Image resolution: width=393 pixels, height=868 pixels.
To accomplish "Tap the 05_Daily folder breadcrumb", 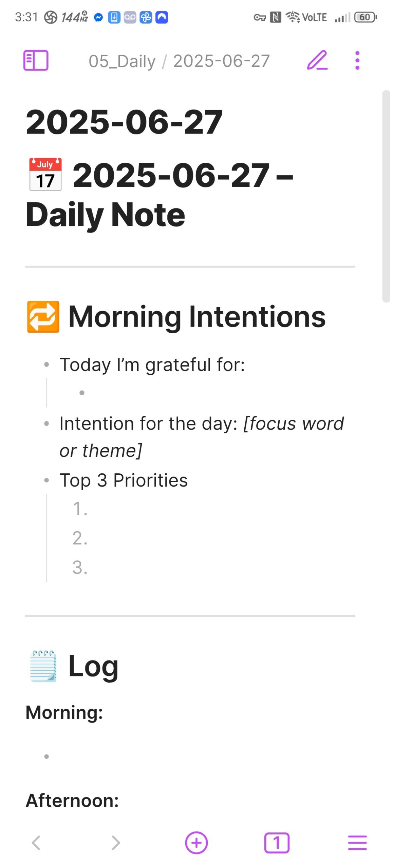I will pos(122,61).
